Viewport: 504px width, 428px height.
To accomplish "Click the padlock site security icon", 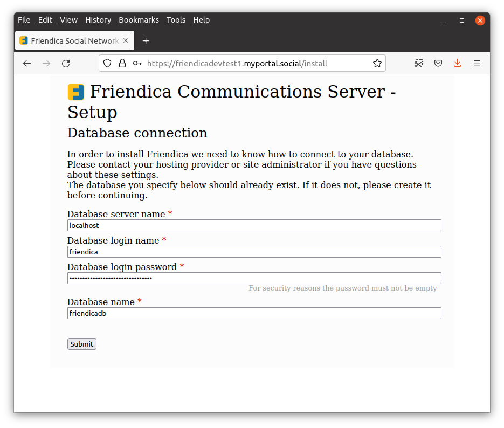I will coord(122,64).
